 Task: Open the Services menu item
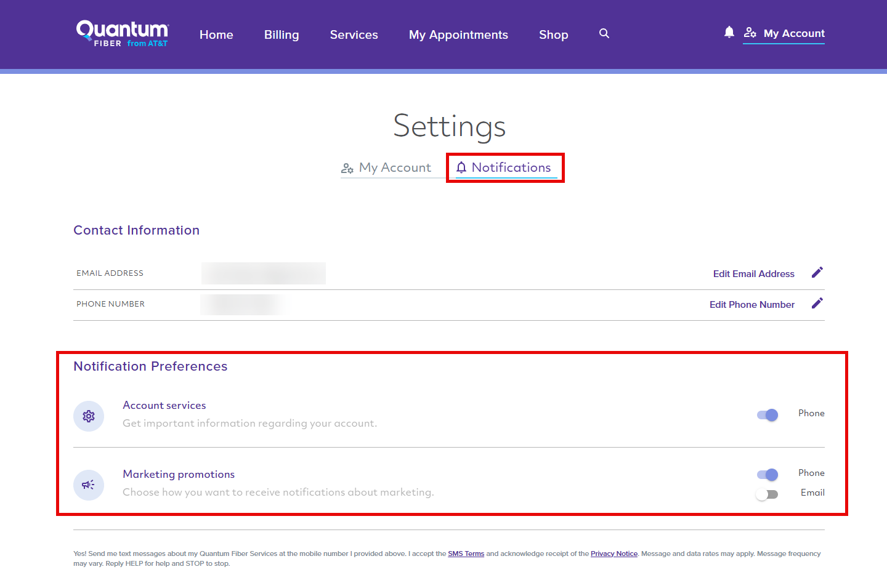coord(354,35)
